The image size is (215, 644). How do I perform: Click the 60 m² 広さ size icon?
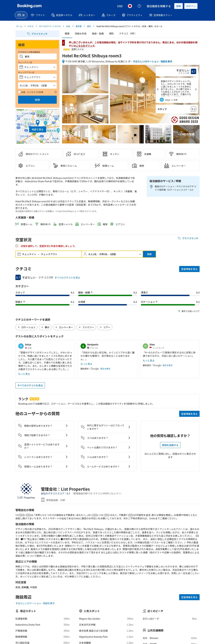pos(69,154)
